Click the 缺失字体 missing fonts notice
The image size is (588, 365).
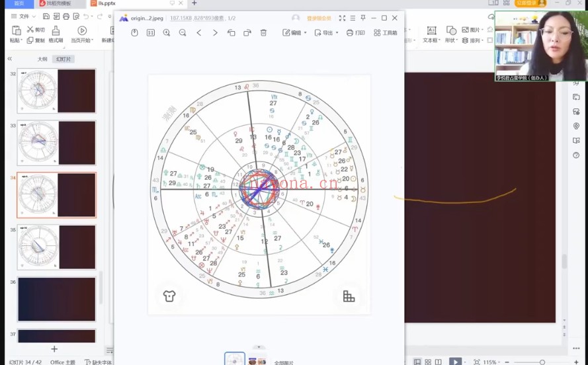tap(99, 362)
